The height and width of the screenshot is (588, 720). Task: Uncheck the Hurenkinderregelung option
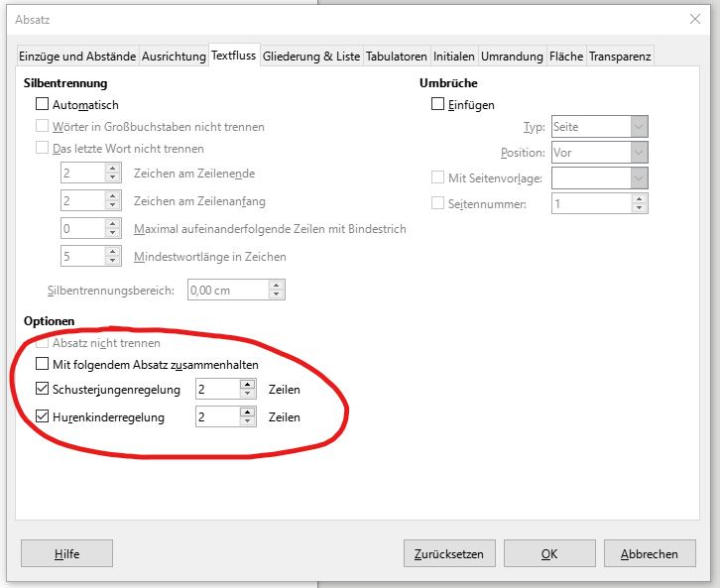coord(42,417)
